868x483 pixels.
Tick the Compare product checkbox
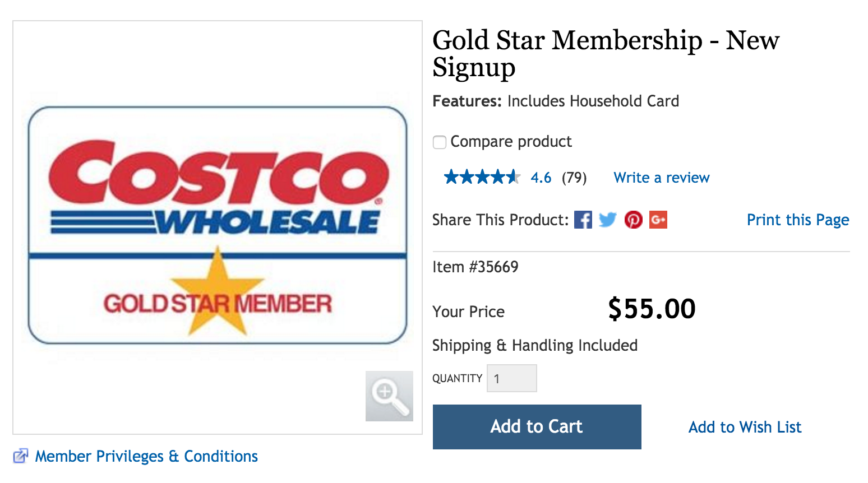(440, 142)
